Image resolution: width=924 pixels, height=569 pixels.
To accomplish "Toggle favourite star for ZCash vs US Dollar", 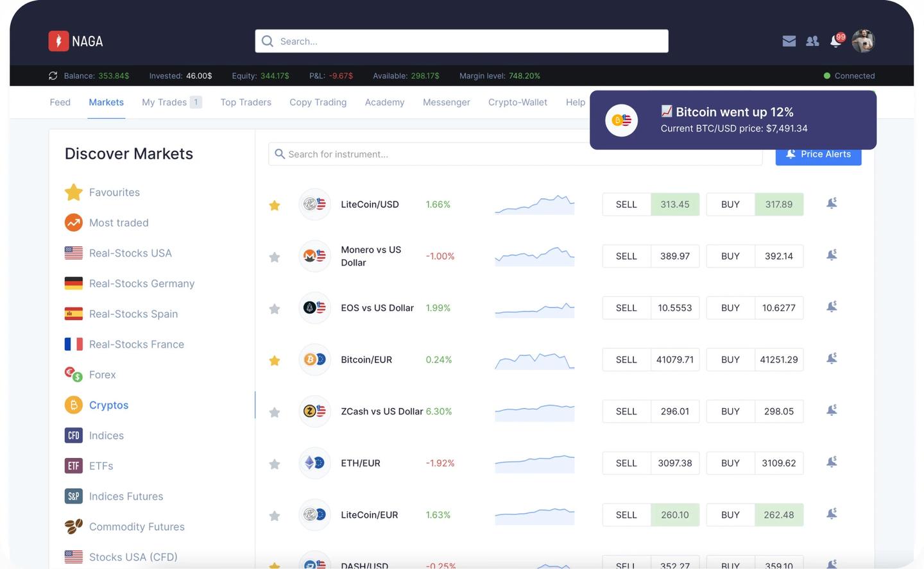I will [x=275, y=412].
